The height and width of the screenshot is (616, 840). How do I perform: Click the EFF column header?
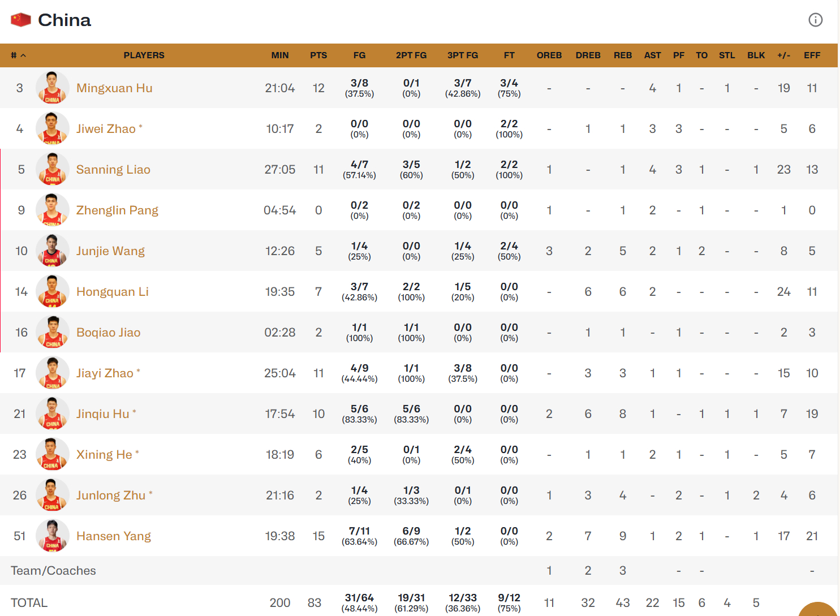pos(812,55)
